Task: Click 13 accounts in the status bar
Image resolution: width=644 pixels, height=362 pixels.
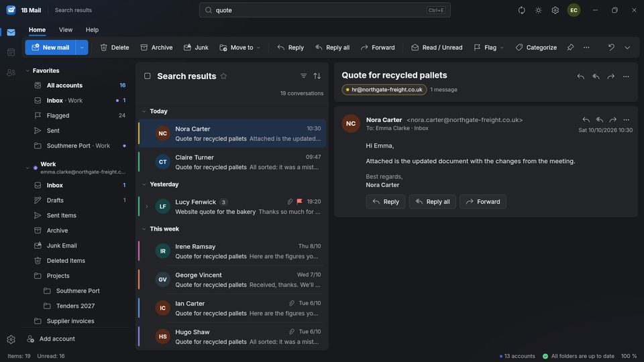Action: (517, 356)
